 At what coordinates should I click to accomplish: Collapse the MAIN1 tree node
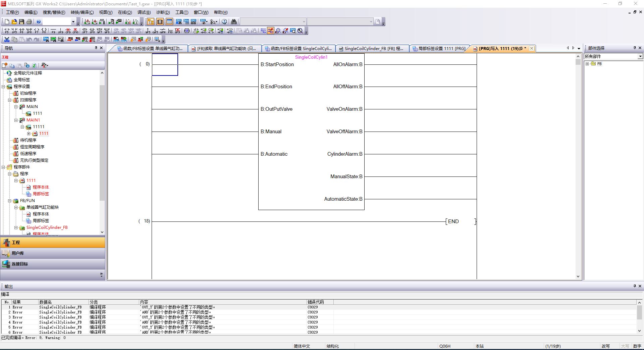(x=16, y=120)
